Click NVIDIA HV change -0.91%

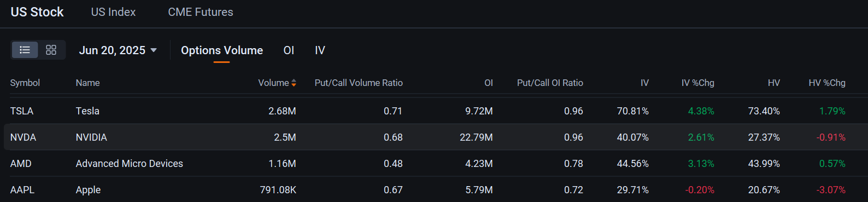[x=831, y=137]
